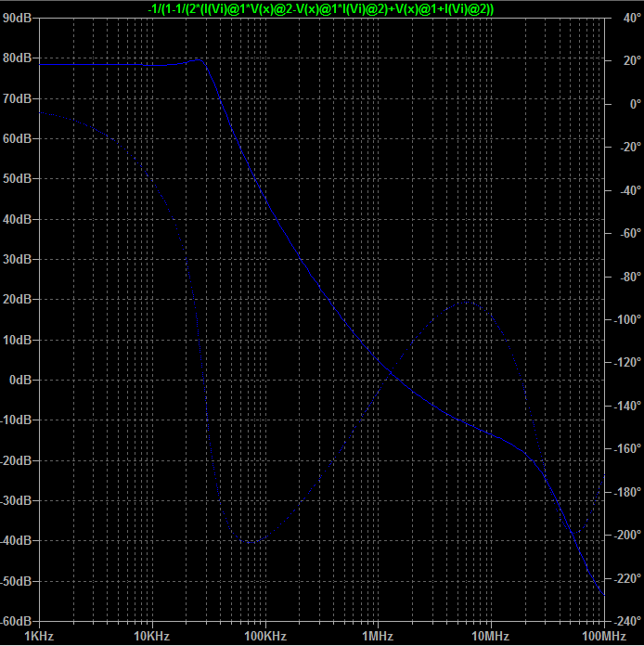The width and height of the screenshot is (644, 646).
Task: Click the 10dB left axis label
Action: pyautogui.click(x=17, y=340)
